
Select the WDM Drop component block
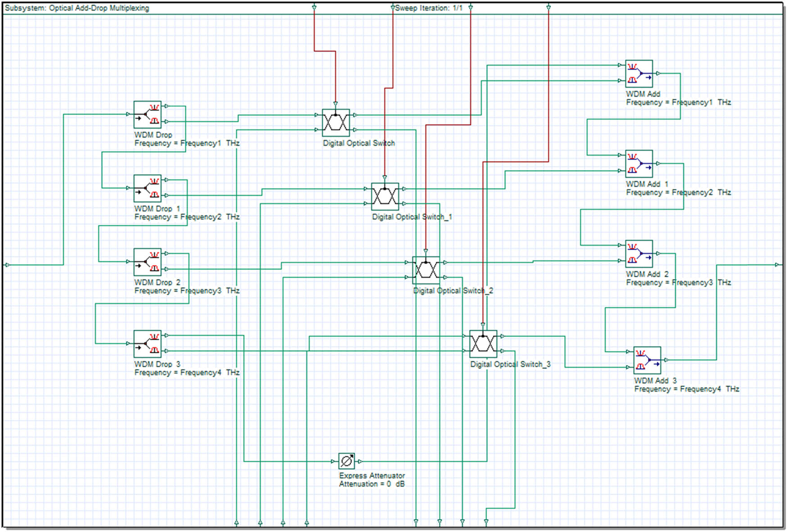pyautogui.click(x=147, y=114)
